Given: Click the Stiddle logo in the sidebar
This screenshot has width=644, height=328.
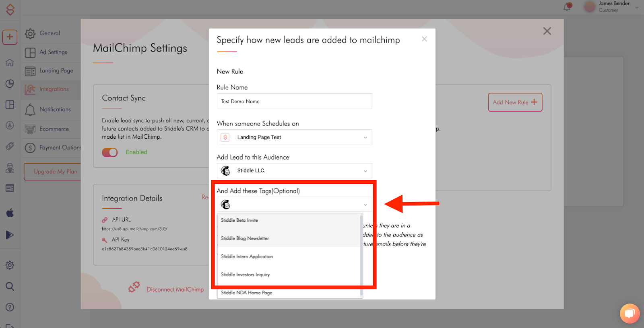Looking at the screenshot, I should click(x=10, y=10).
